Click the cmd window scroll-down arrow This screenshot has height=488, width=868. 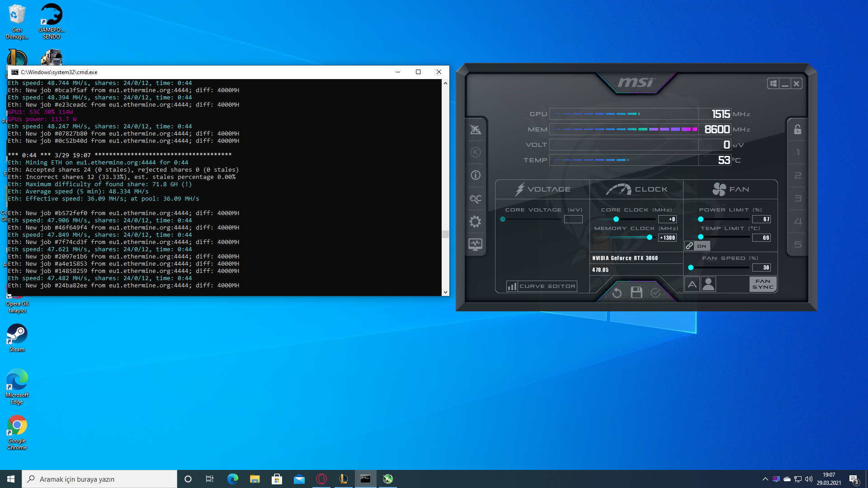click(x=446, y=292)
